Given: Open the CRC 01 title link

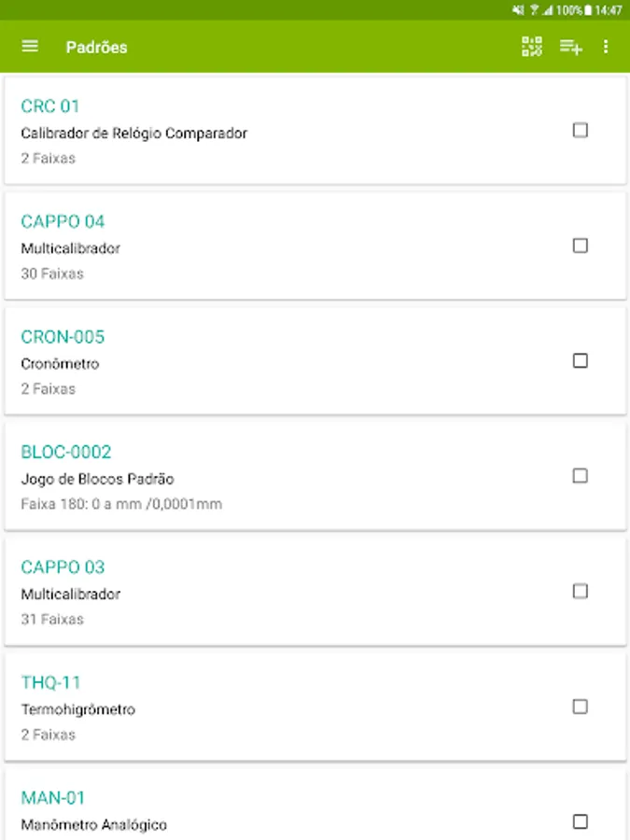Looking at the screenshot, I should coord(49,106).
